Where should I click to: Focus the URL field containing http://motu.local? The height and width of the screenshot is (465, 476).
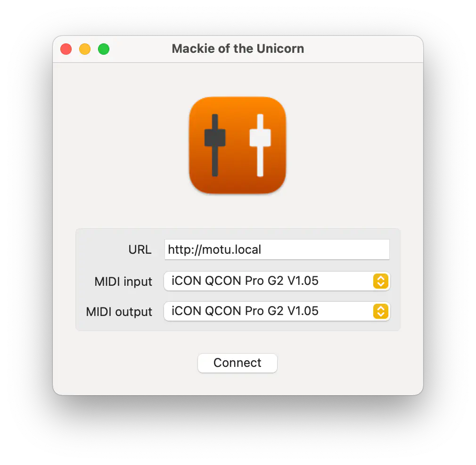(277, 249)
